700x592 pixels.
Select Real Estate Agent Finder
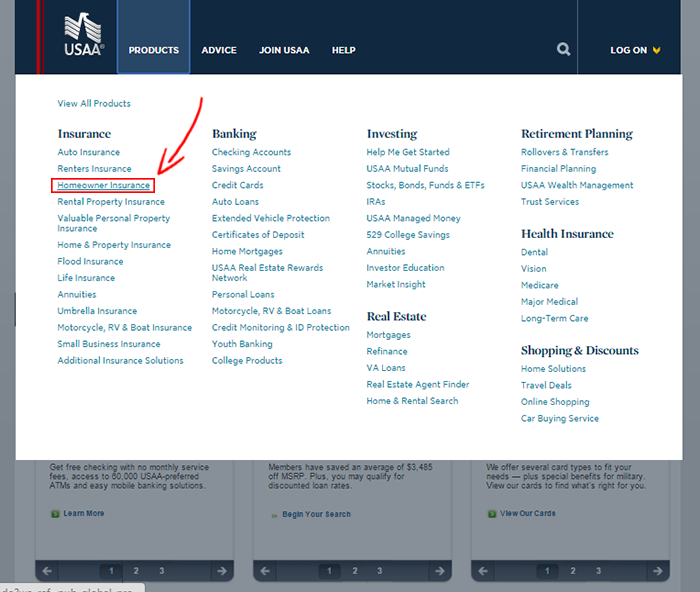(x=417, y=384)
